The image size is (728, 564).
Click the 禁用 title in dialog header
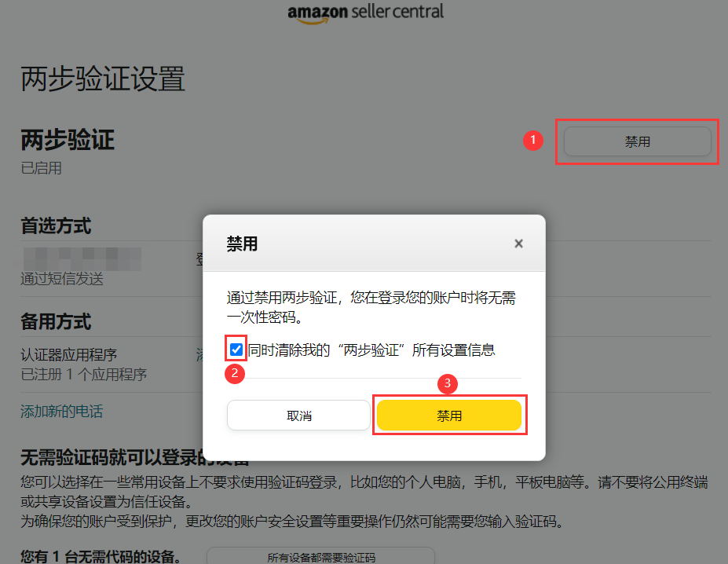pyautogui.click(x=242, y=244)
